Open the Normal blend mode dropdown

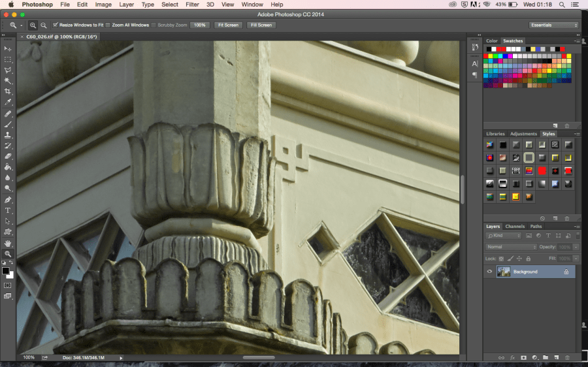point(512,247)
